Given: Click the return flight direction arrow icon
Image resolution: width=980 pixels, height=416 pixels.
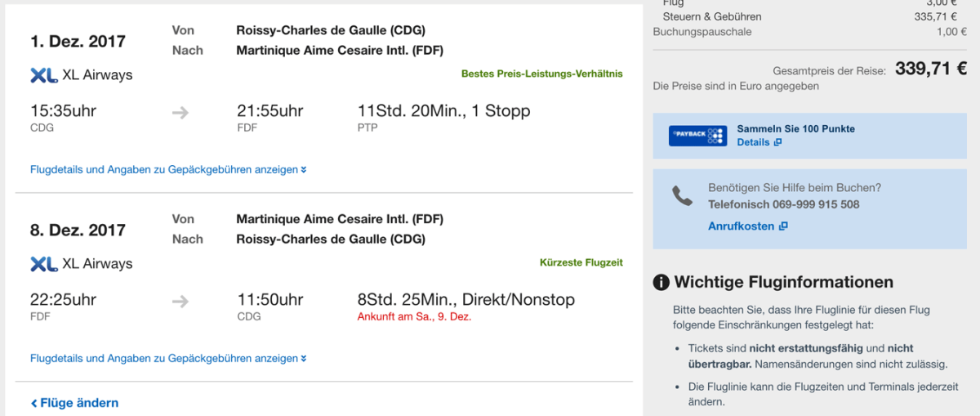Looking at the screenshot, I should [180, 302].
